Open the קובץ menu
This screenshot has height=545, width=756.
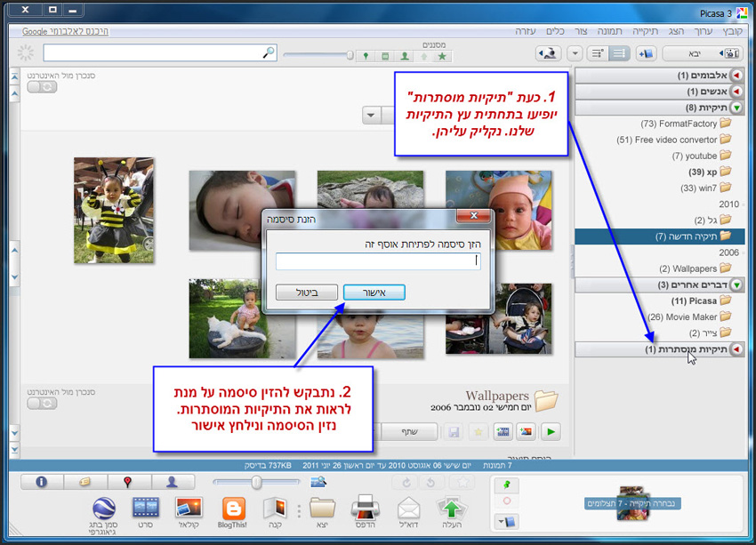731,31
